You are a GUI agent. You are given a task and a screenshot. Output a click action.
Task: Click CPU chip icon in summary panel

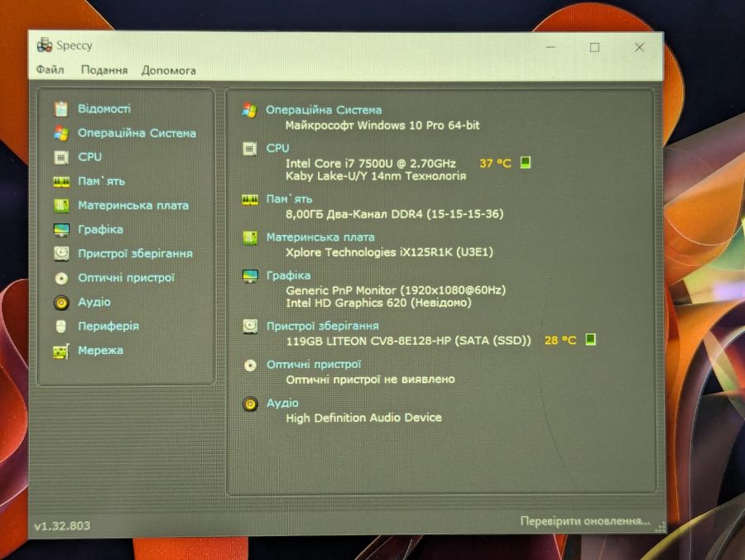point(249,149)
